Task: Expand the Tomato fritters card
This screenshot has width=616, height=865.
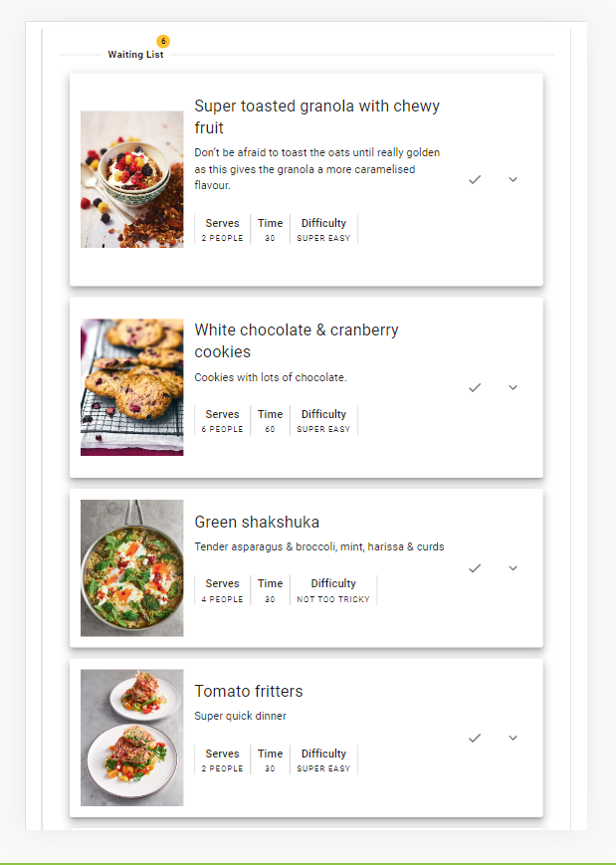Action: (513, 738)
